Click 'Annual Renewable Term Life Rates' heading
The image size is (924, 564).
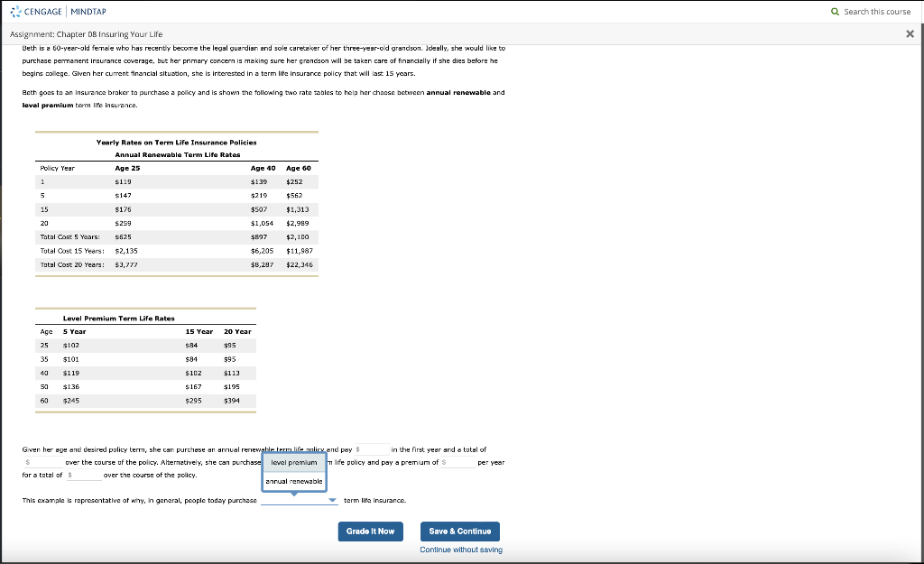click(178, 154)
